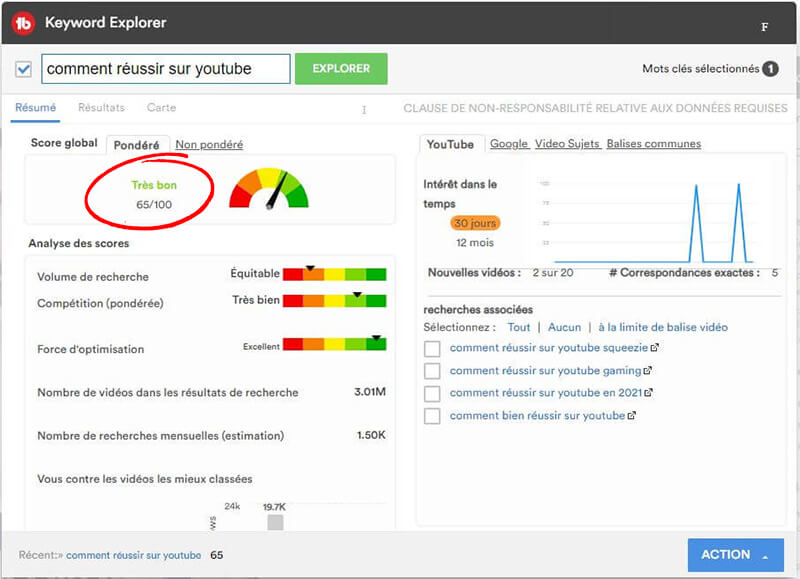The width and height of the screenshot is (800, 579).
Task: Click the 'Mots clés sélectionnés' label
Action: [x=701, y=69]
